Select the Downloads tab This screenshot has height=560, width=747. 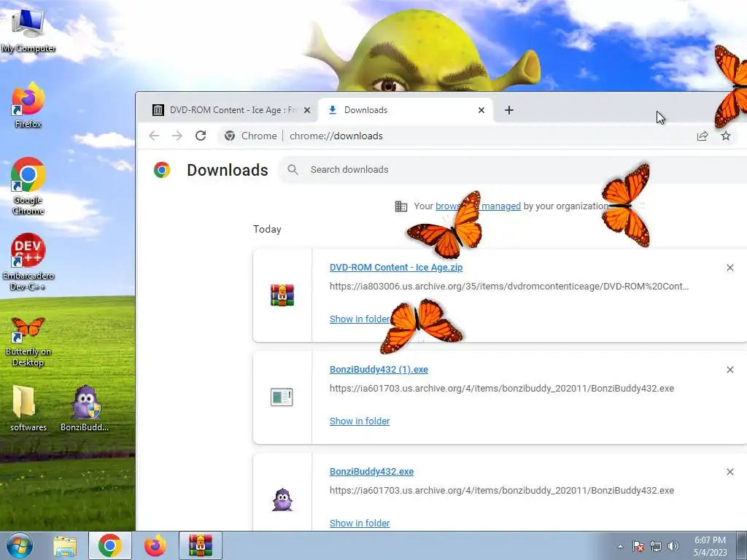click(x=405, y=110)
